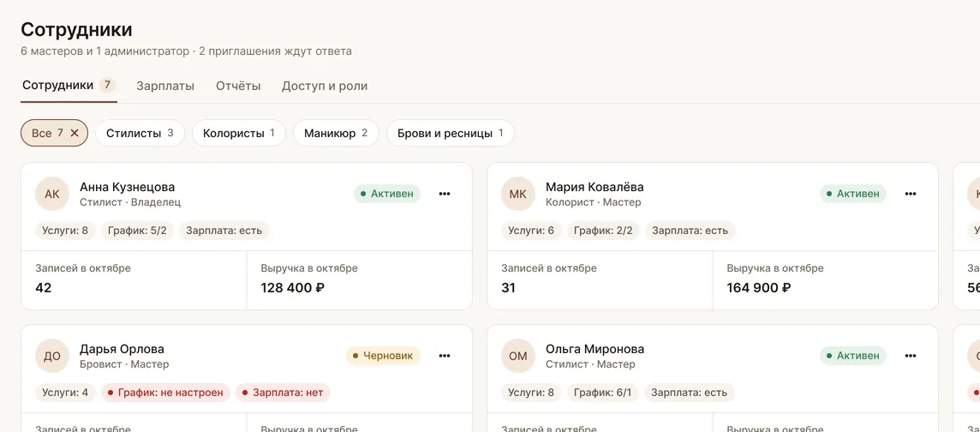Click the График: 2/2 tag
This screenshot has width=980, height=432.
603,231
